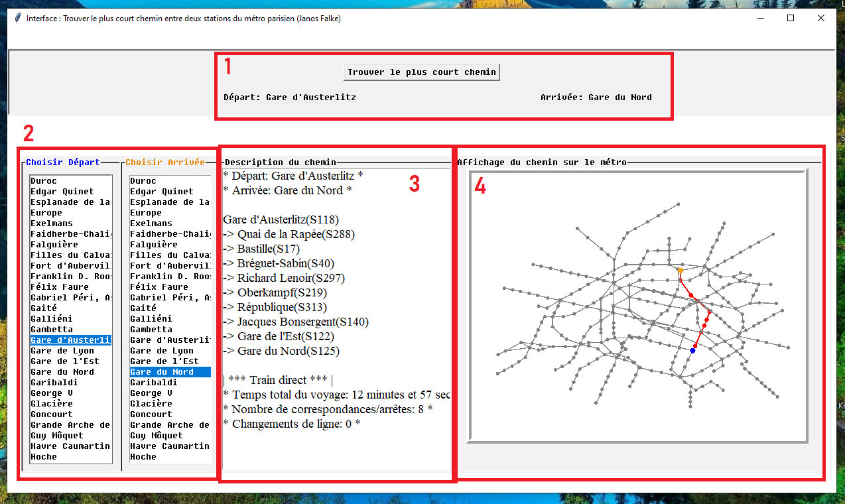Close the metro path finder window
845x504 pixels.
[821, 19]
